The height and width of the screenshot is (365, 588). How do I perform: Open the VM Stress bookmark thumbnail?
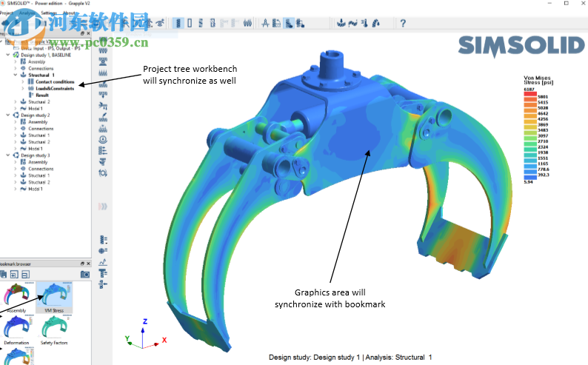click(x=54, y=298)
